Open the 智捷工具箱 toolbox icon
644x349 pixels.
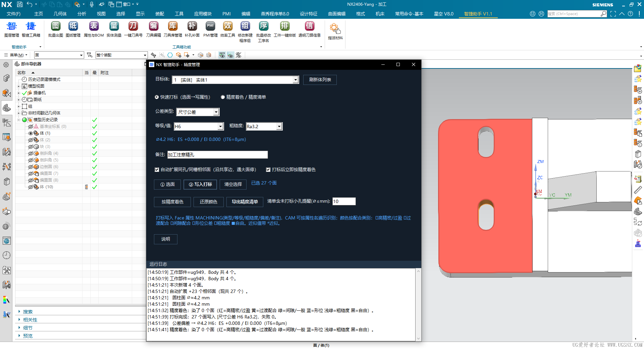(x=31, y=29)
